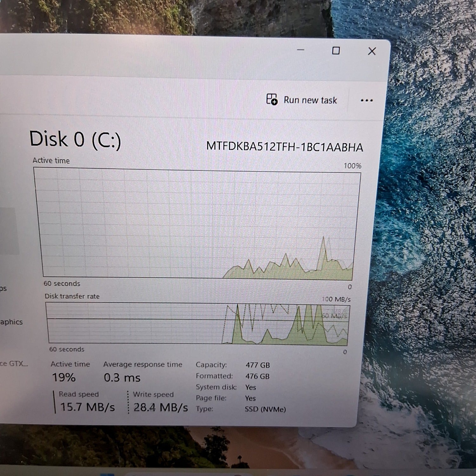Click the 0.3 ms response time value
Screen dimensions: 476x476
(x=122, y=378)
